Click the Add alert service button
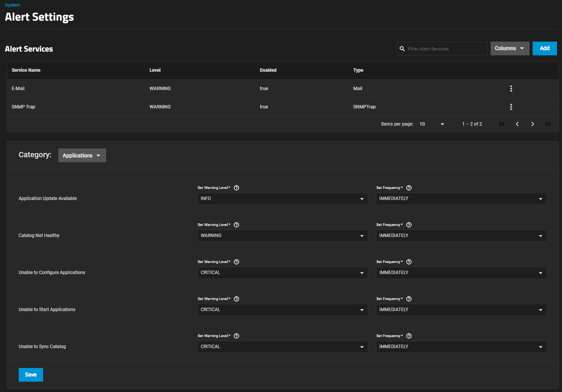 pyautogui.click(x=544, y=48)
